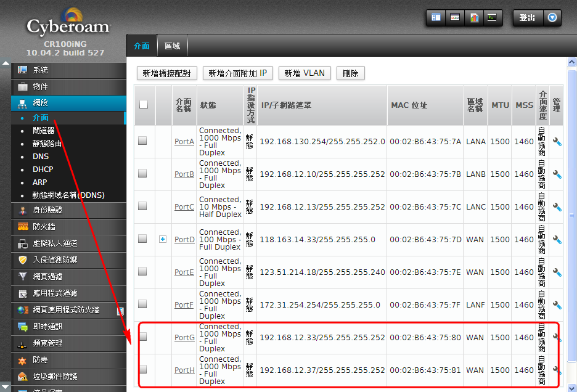Select 動態網域名稱(DDNS) in sidebar submenu

(68, 195)
